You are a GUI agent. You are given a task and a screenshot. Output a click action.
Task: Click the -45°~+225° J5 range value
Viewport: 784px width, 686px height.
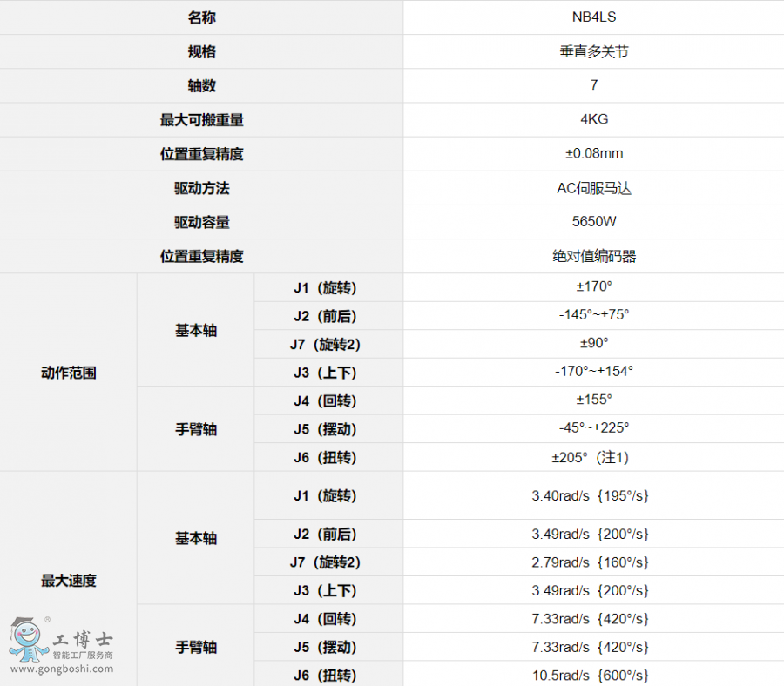point(593,428)
